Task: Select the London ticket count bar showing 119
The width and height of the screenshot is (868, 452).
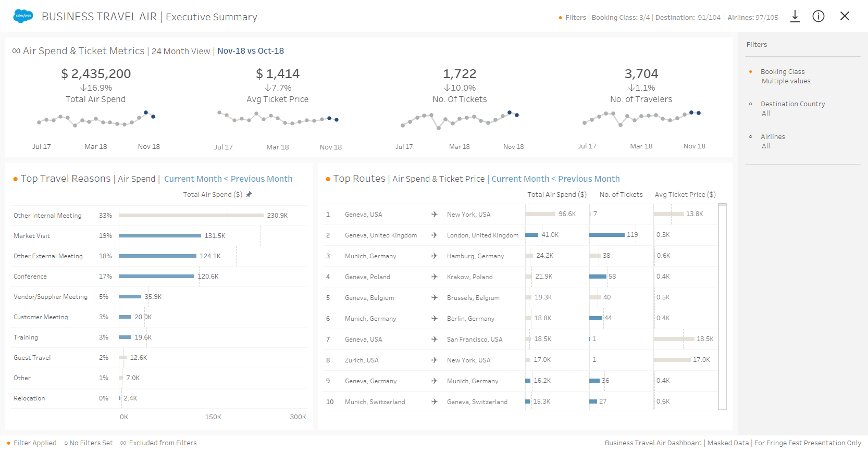Action: 606,235
